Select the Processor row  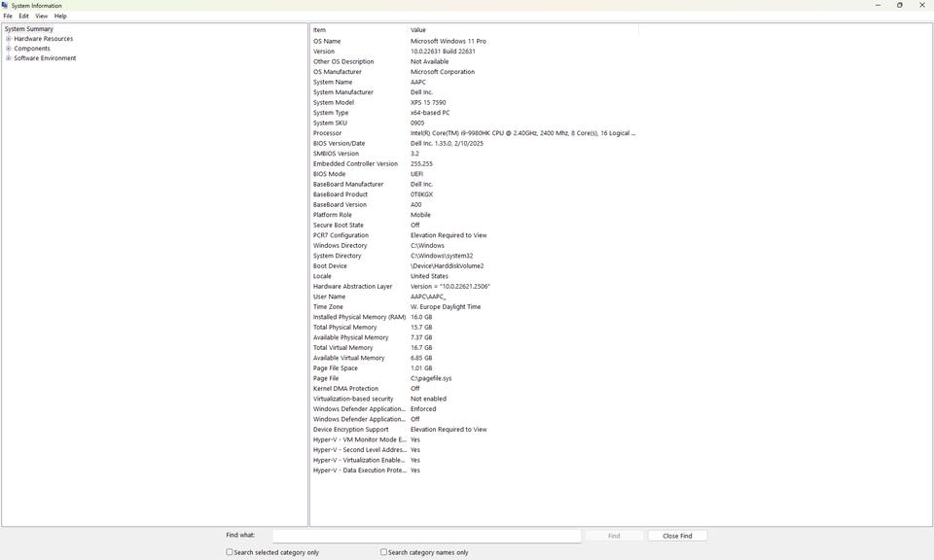(474, 133)
